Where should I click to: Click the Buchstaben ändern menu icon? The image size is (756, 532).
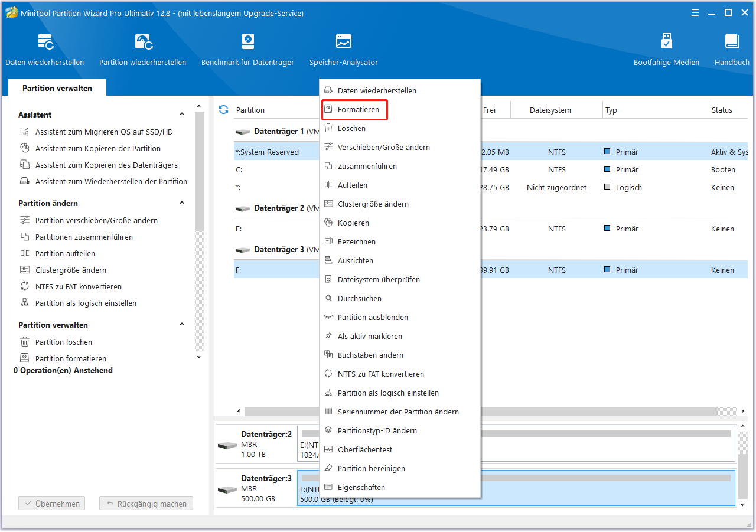tap(328, 355)
